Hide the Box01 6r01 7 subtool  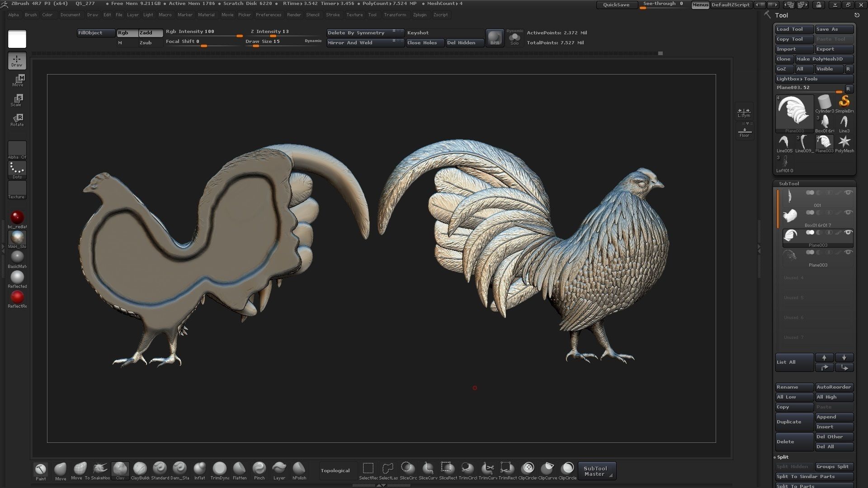848,213
